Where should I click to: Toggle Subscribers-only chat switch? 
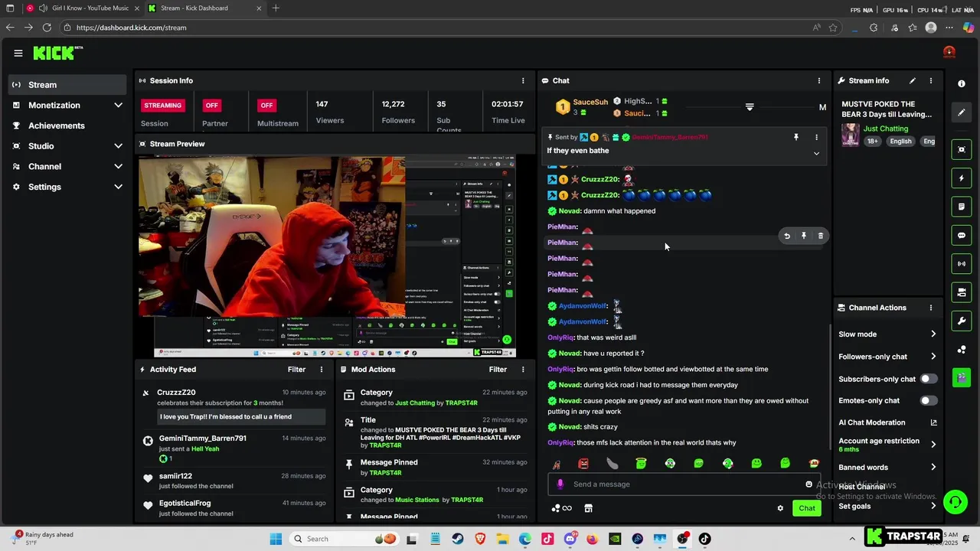point(929,379)
